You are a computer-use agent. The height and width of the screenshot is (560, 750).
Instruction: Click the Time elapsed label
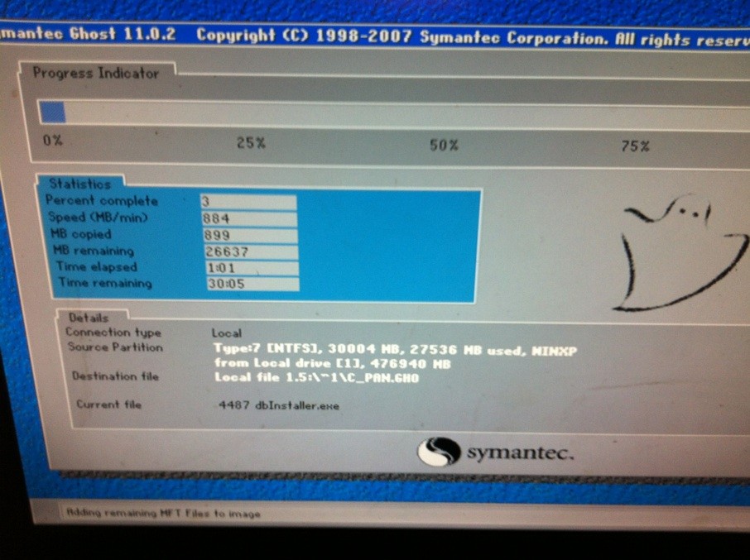coord(97,266)
